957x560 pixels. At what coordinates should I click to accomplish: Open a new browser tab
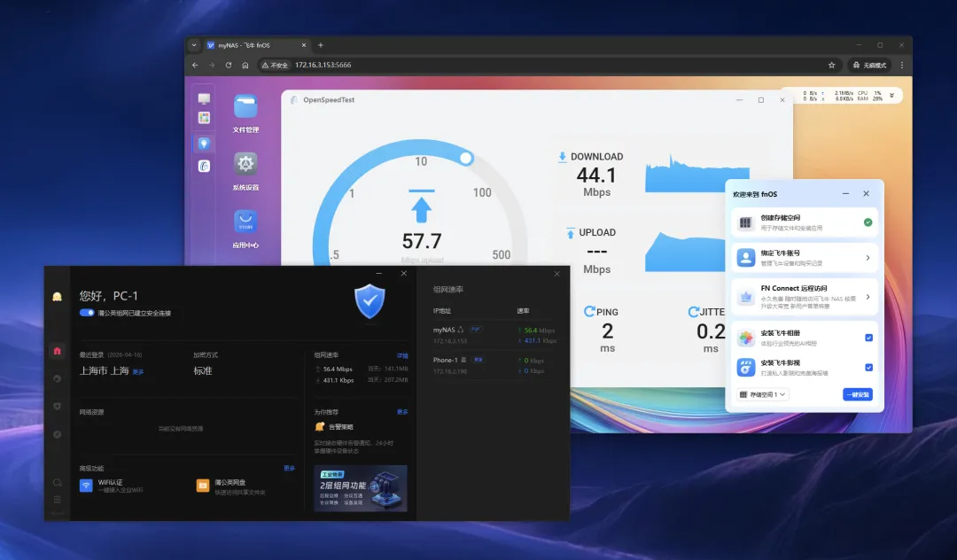coord(321,45)
